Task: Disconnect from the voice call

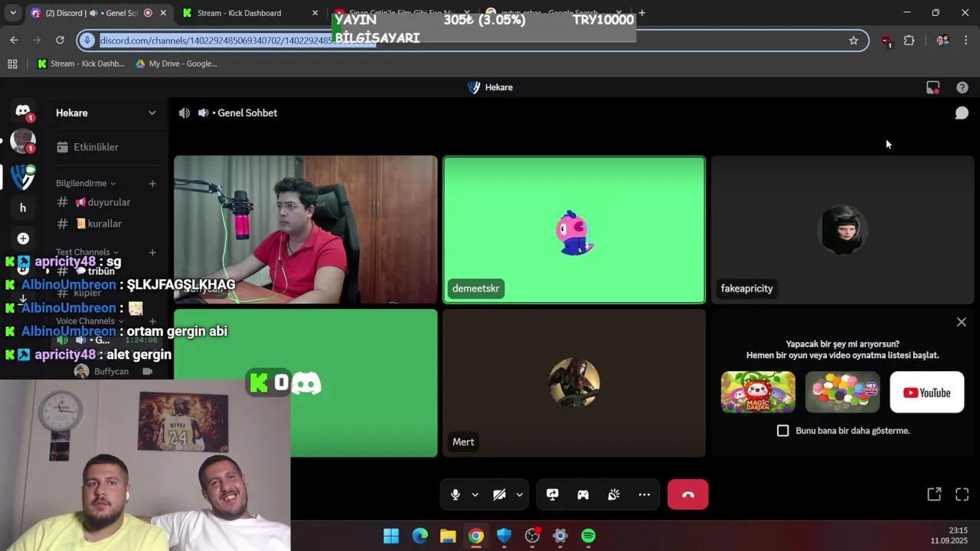Action: coord(688,494)
